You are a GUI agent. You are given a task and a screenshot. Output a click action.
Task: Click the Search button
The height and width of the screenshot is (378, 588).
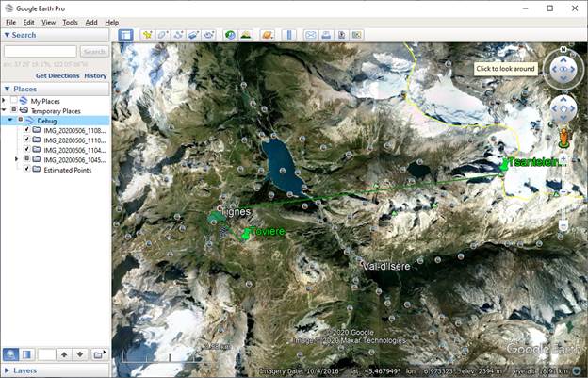tap(94, 51)
